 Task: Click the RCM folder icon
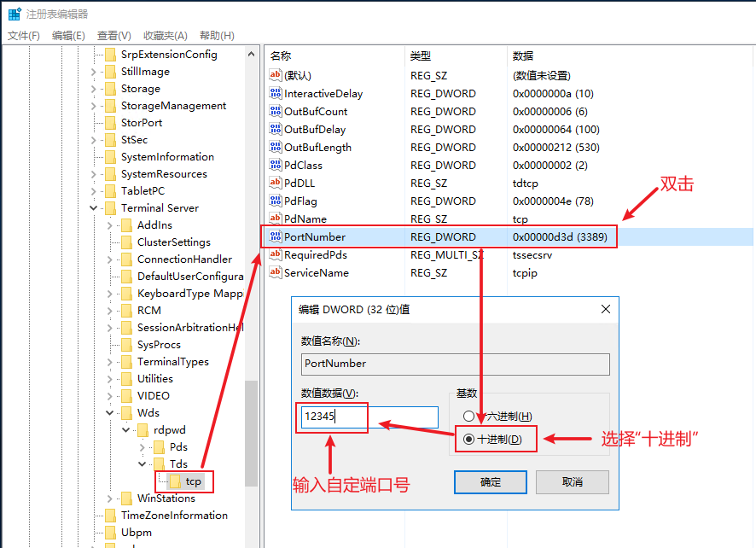point(126,311)
